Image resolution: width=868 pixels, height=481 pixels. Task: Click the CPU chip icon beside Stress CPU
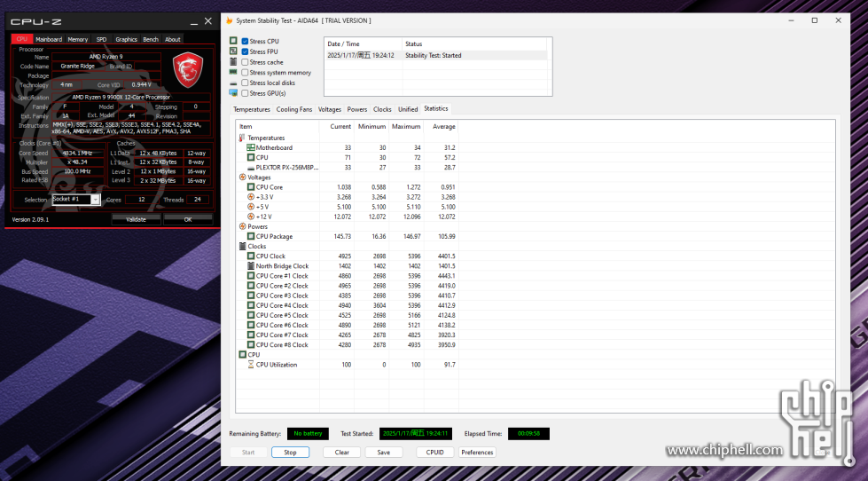(x=233, y=41)
